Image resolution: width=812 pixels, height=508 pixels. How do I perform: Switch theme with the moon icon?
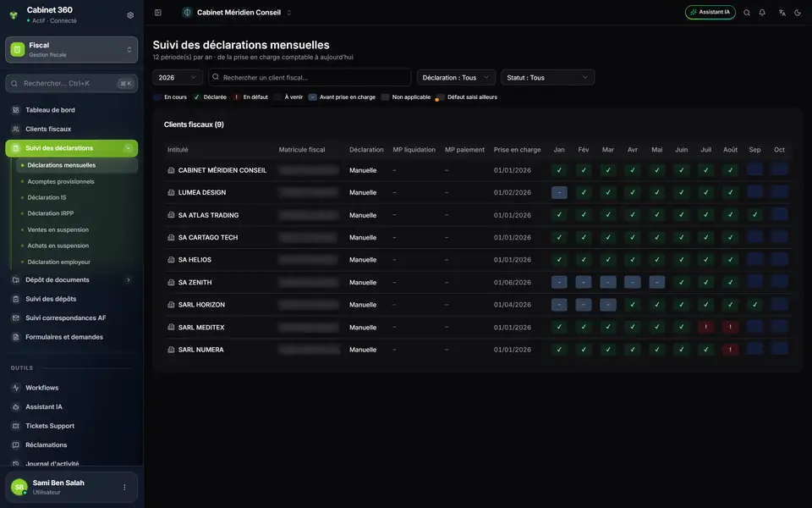point(798,13)
